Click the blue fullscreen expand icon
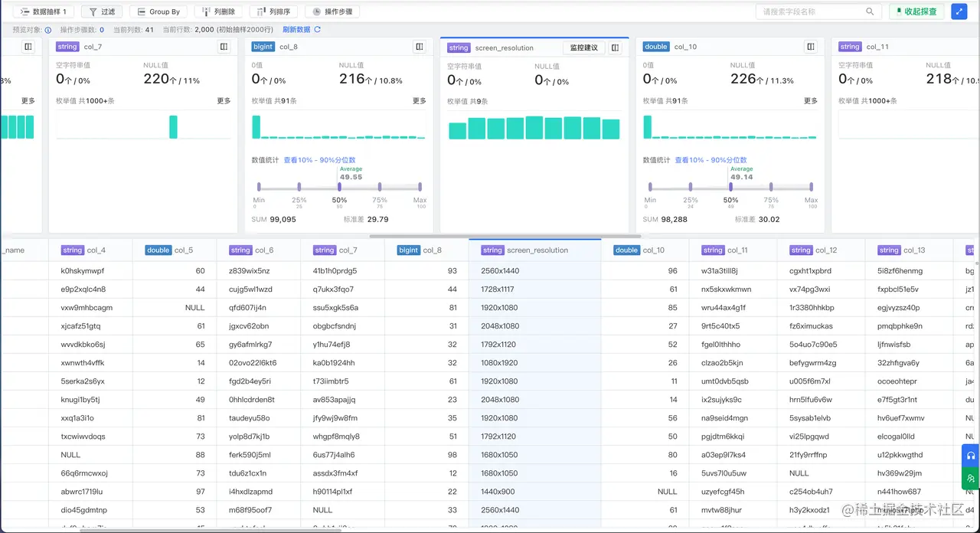Viewport: 980px width, 533px height. pyautogui.click(x=959, y=11)
